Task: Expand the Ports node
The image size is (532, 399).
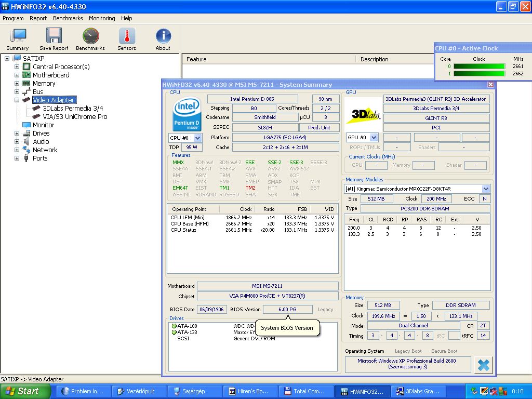Action: point(17,158)
